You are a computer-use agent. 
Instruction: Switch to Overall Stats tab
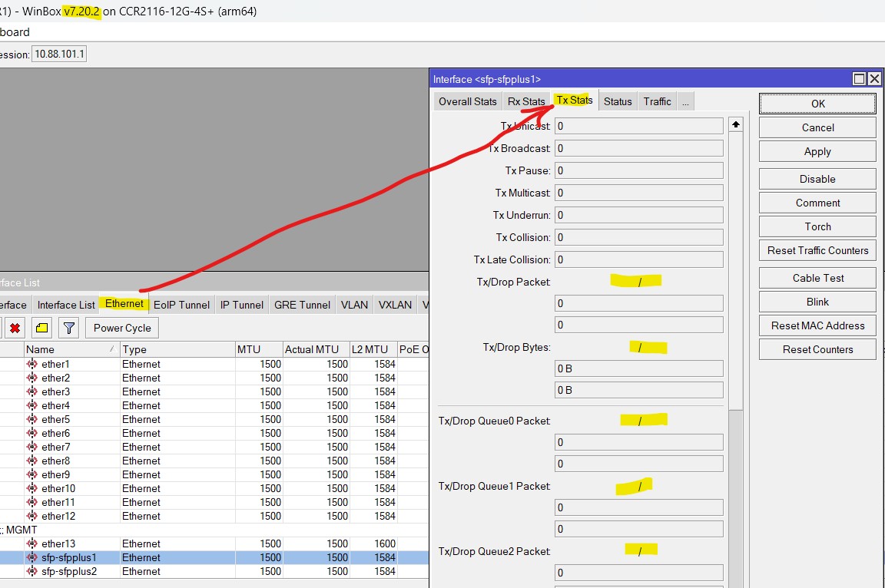(x=467, y=101)
